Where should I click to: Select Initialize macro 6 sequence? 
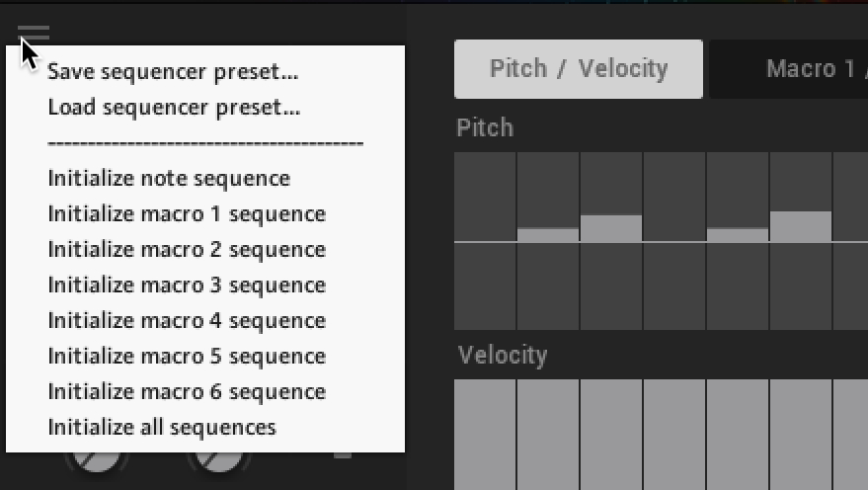187,391
